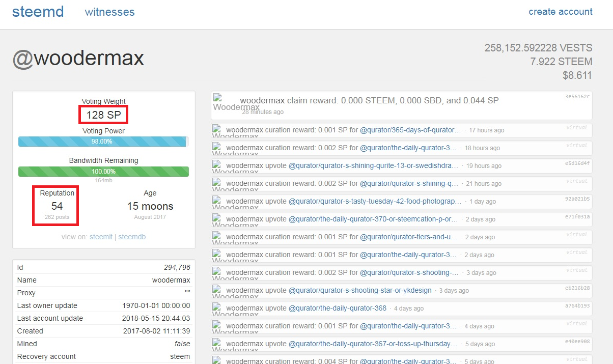Click the Last account update 2018-05-15 value
This screenshot has width=613, height=364.
click(156, 318)
